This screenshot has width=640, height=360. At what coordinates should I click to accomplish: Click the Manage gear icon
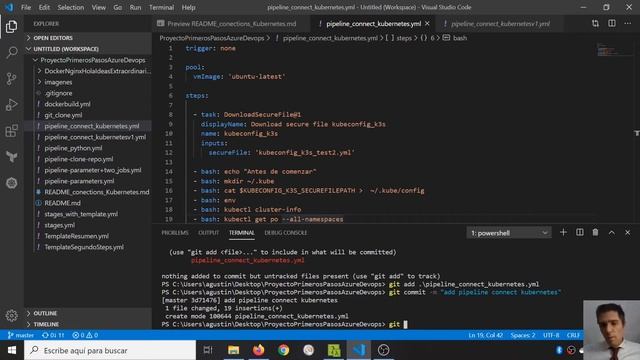tap(11, 315)
